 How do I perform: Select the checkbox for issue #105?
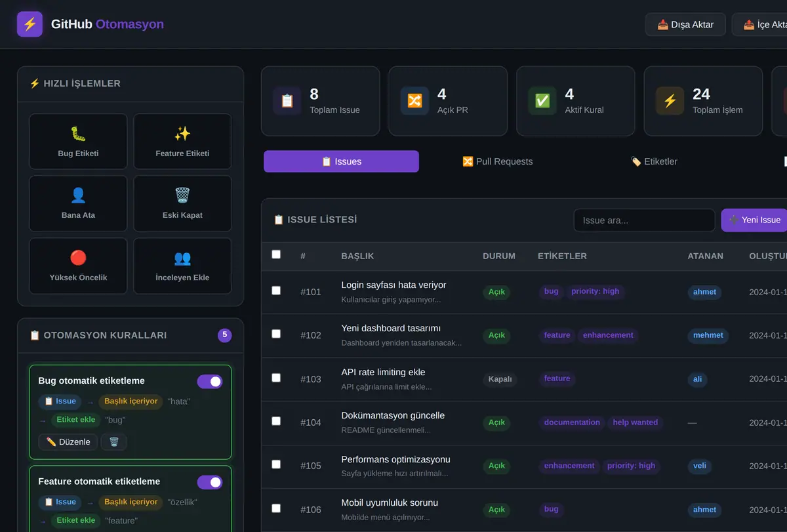pos(276,464)
